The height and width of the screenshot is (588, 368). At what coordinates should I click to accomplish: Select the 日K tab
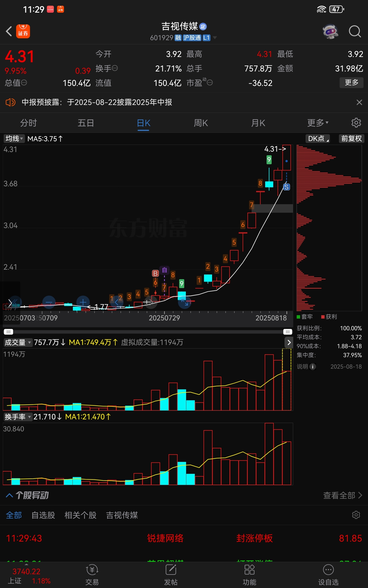143,123
